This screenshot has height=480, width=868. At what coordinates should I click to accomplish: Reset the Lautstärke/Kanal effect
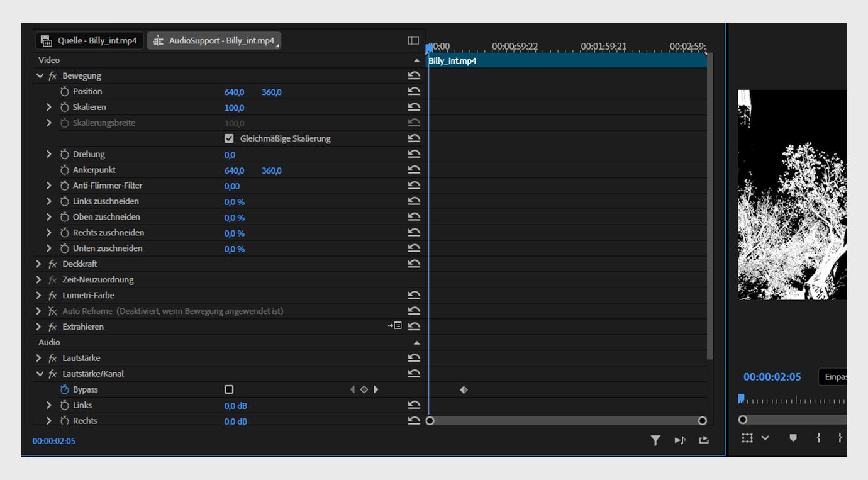pos(414,374)
